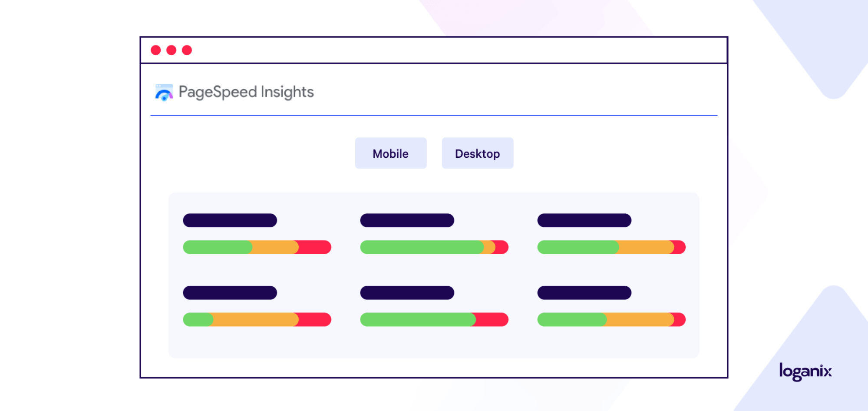Click top-right metric's dark title bar

[584, 220]
